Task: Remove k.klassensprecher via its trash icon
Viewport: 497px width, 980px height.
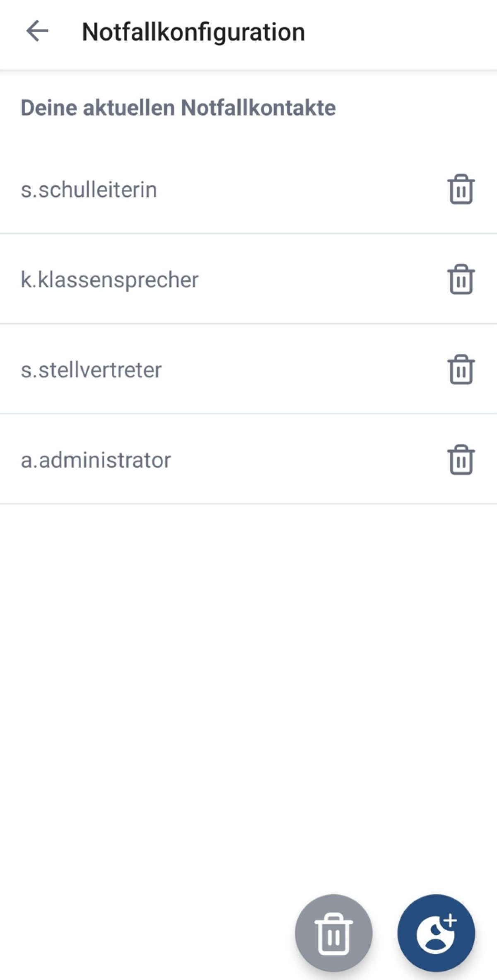Action: point(461,279)
